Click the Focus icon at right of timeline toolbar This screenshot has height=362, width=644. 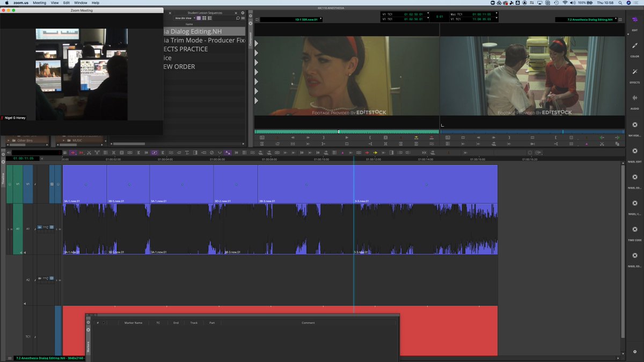(530, 153)
